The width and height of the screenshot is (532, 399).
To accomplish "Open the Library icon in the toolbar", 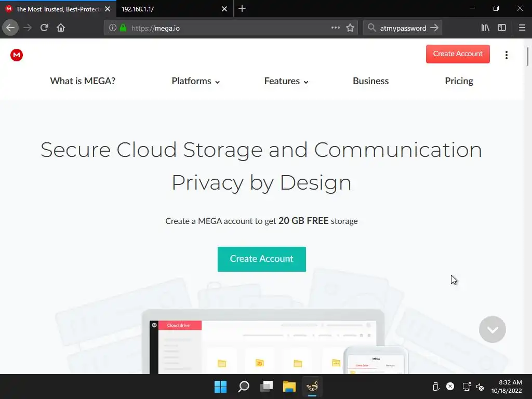I will (x=485, y=28).
